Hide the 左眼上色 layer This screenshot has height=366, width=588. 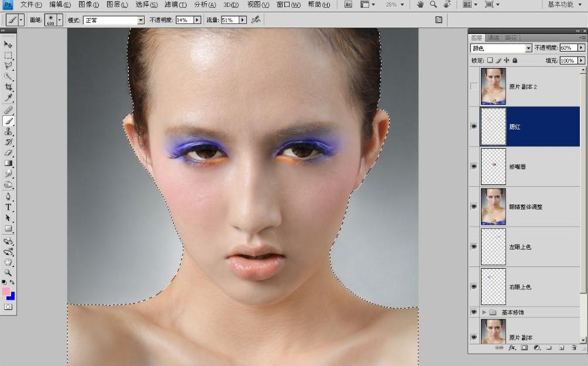474,247
